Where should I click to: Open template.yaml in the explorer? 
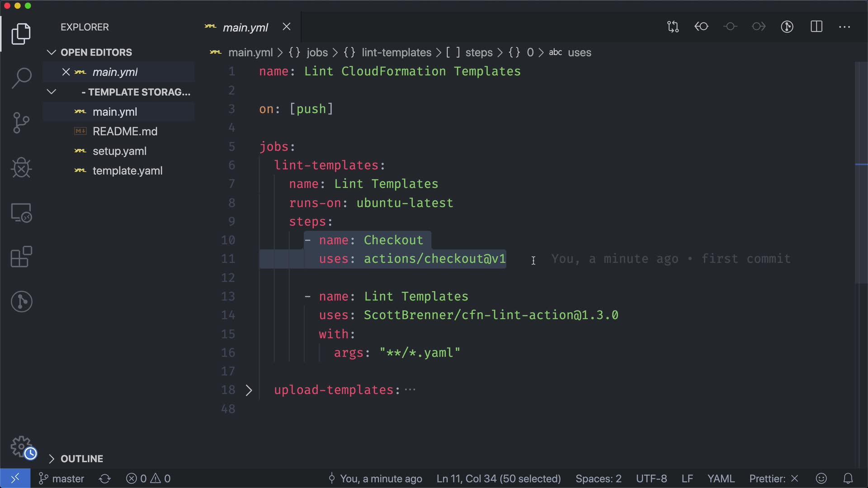[127, 171]
